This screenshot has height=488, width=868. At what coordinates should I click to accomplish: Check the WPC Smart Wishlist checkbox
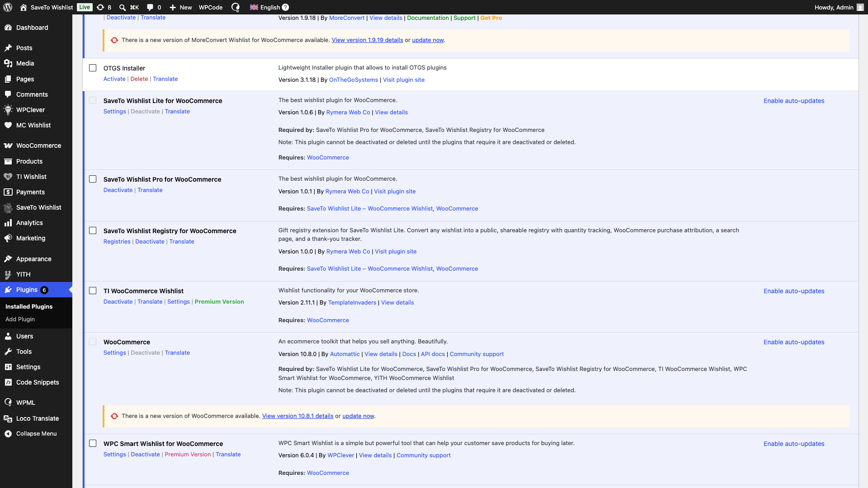click(x=93, y=443)
